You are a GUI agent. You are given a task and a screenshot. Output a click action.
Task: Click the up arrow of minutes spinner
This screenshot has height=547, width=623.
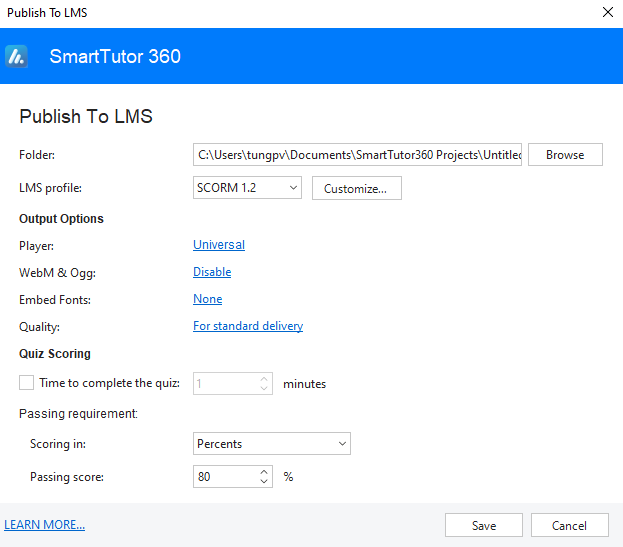[x=264, y=379]
